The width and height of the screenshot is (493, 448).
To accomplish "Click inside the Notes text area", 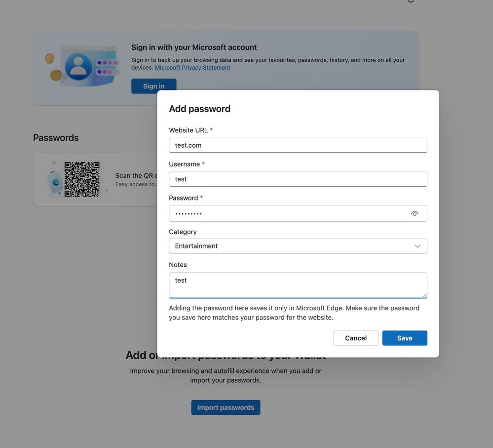I will pyautogui.click(x=298, y=285).
